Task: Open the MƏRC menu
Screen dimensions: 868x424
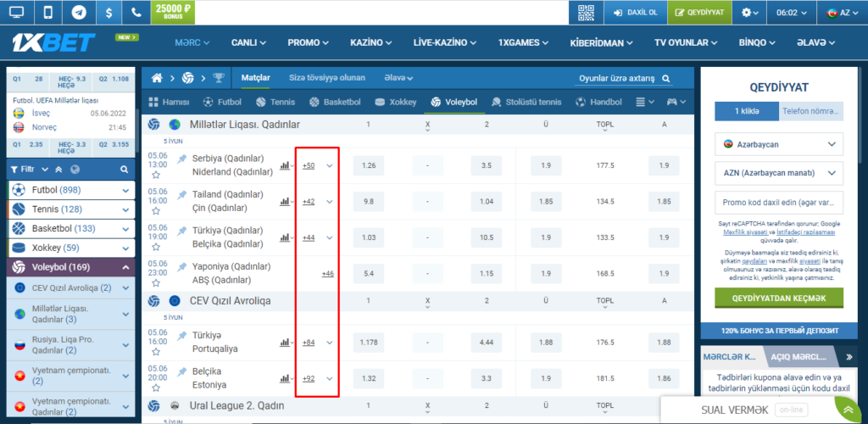Action: point(192,42)
